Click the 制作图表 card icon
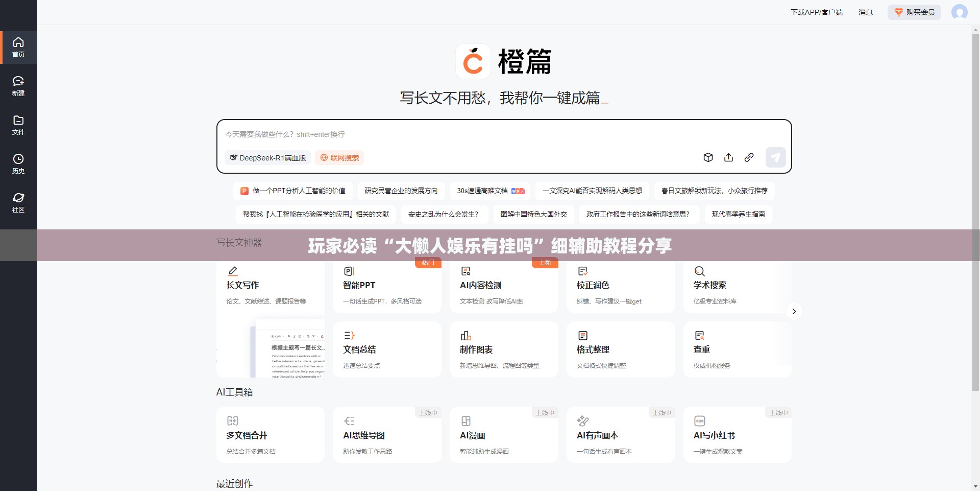 coord(466,335)
